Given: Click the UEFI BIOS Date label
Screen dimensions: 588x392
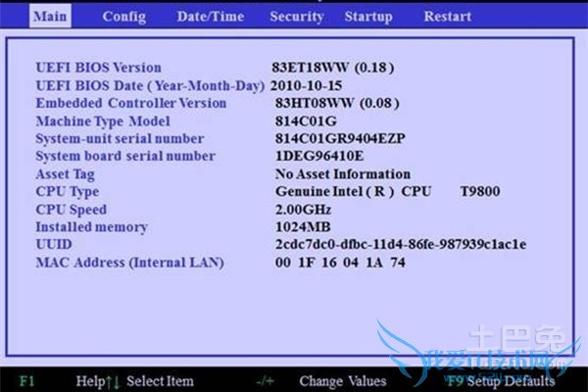Looking at the screenshot, I should (x=150, y=85).
